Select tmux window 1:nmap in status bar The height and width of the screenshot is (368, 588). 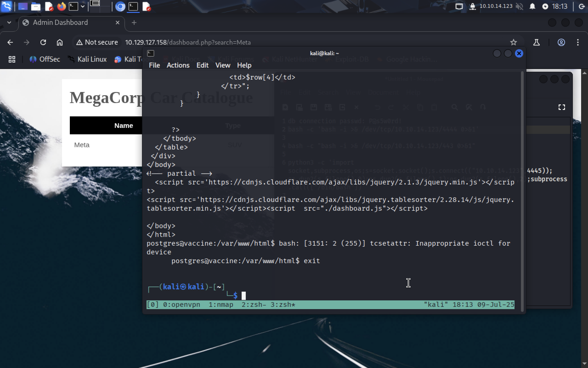click(221, 305)
